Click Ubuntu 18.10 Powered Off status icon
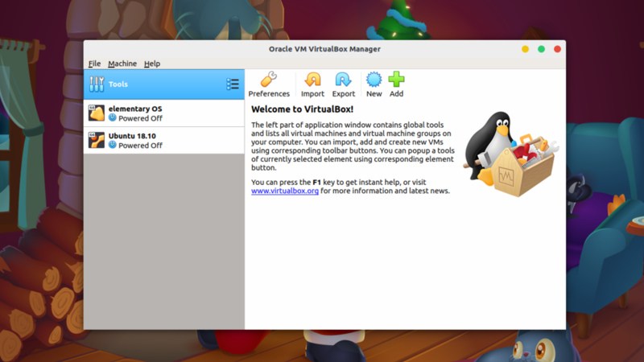This screenshot has width=644, height=362. coord(113,145)
